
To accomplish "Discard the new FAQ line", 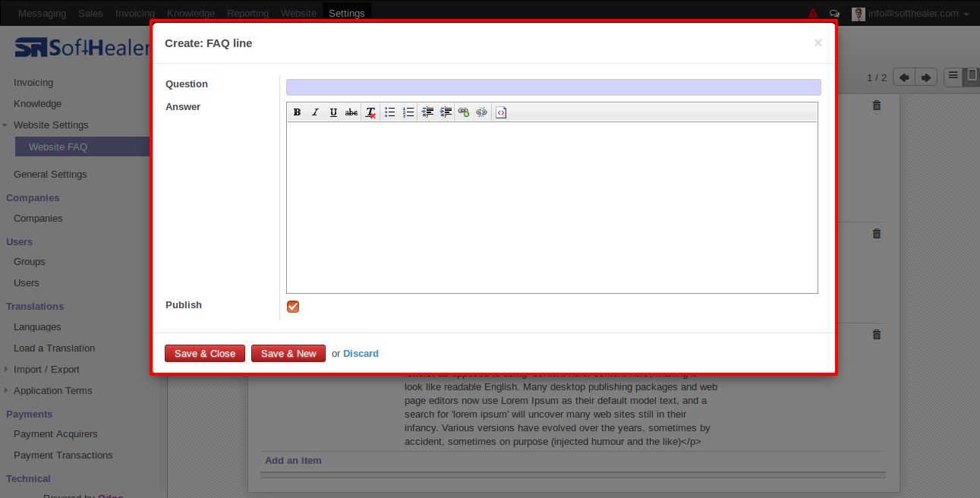I will (x=361, y=354).
